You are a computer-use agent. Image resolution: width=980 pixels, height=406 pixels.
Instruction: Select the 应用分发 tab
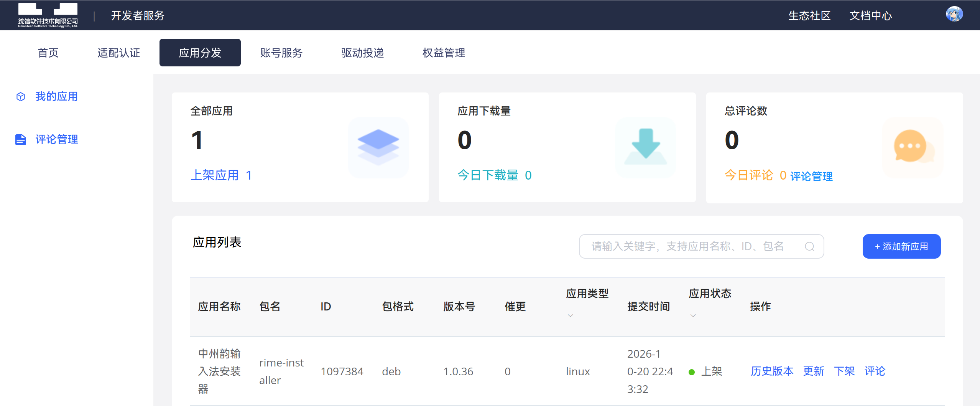coord(200,53)
